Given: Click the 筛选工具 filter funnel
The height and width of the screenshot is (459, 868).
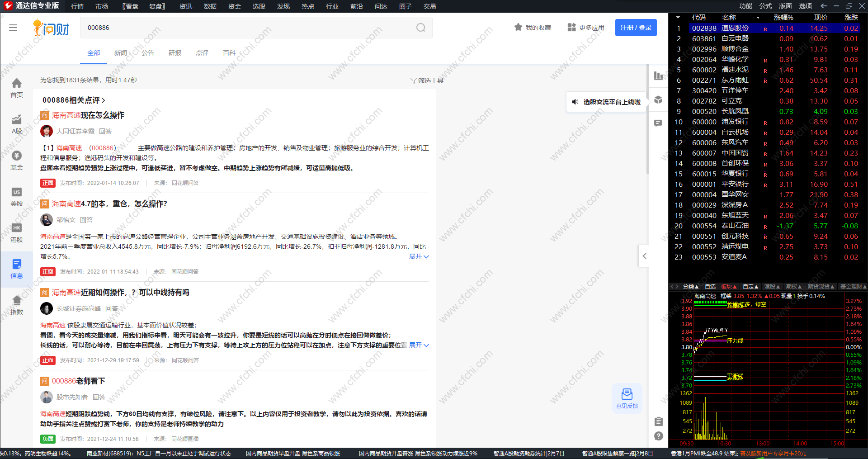Looking at the screenshot, I should 427,80.
